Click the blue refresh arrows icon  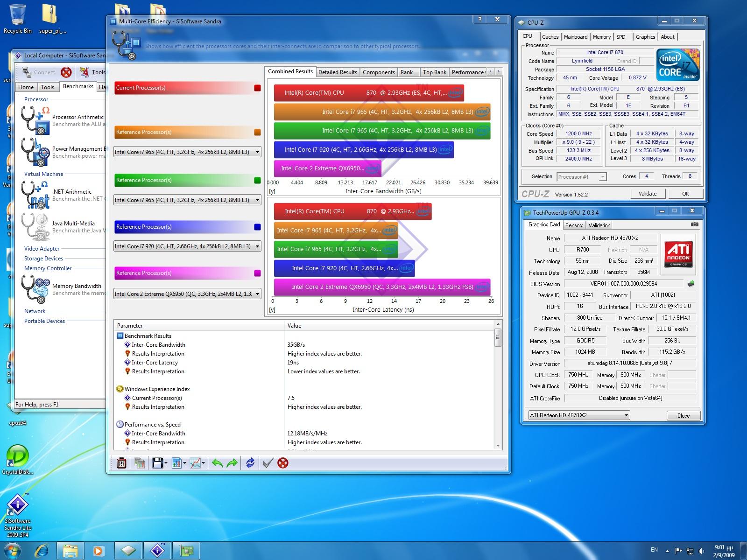click(250, 463)
